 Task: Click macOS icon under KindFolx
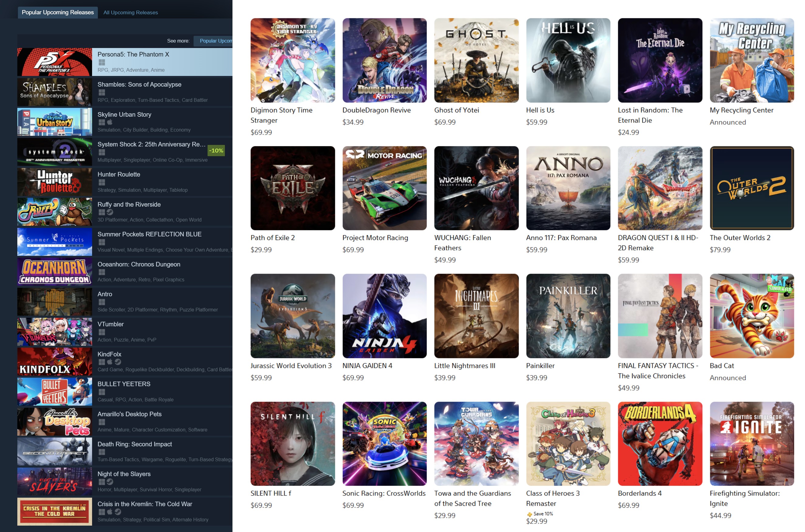pyautogui.click(x=110, y=362)
